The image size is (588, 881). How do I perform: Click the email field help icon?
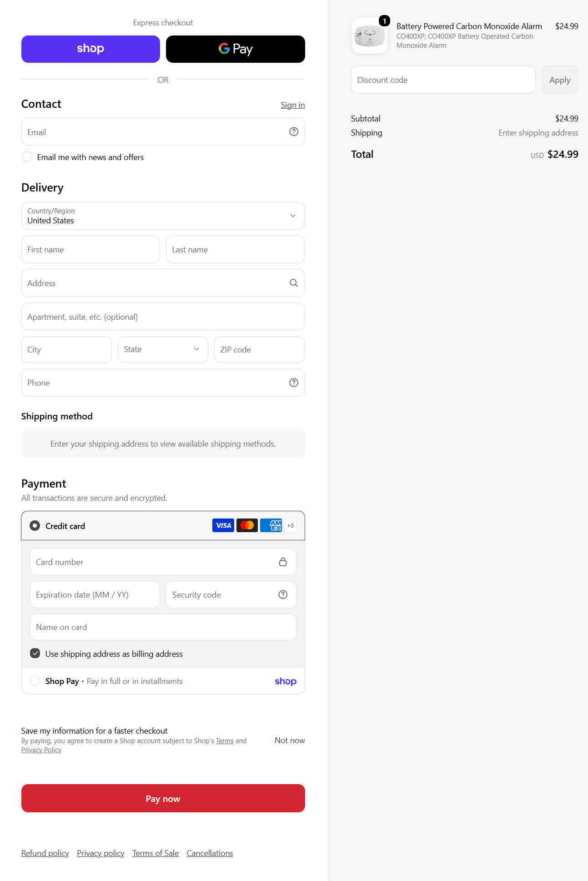point(294,131)
